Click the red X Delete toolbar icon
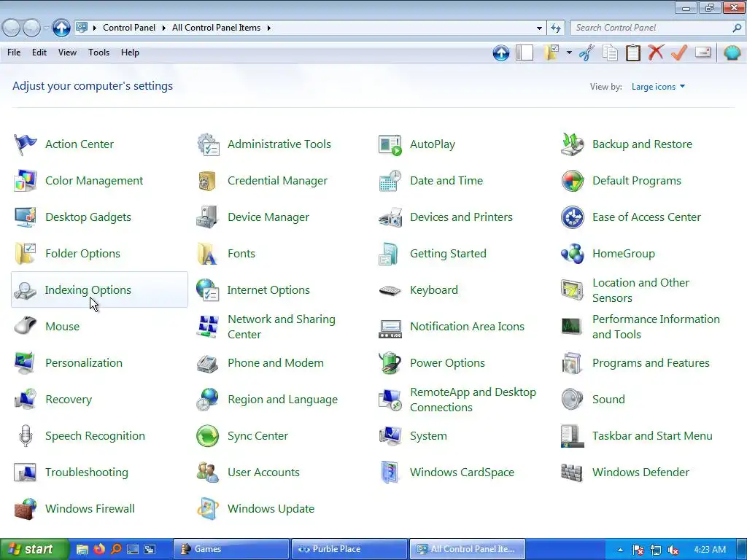This screenshot has height=560, width=747. click(656, 52)
